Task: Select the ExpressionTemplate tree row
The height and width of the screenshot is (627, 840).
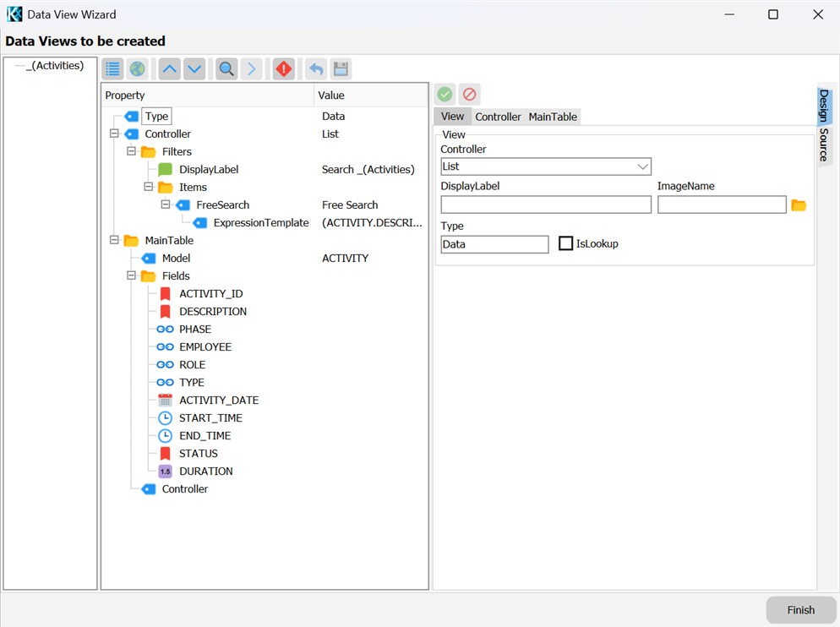Action: click(261, 223)
